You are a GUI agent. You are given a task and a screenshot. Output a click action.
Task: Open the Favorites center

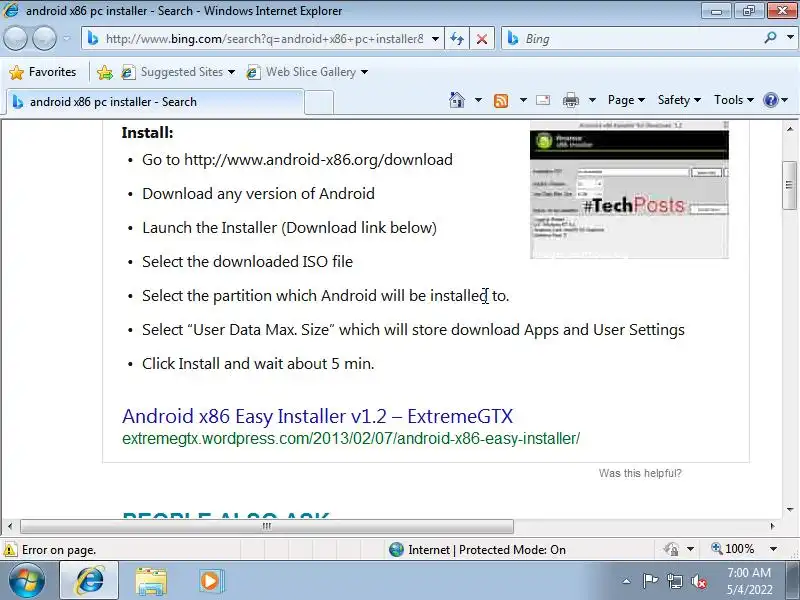pos(43,72)
